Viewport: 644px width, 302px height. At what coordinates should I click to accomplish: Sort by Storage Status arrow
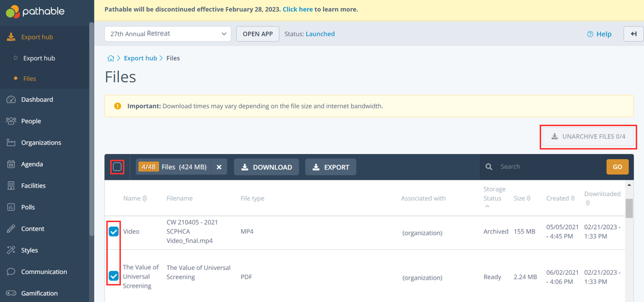487,207
